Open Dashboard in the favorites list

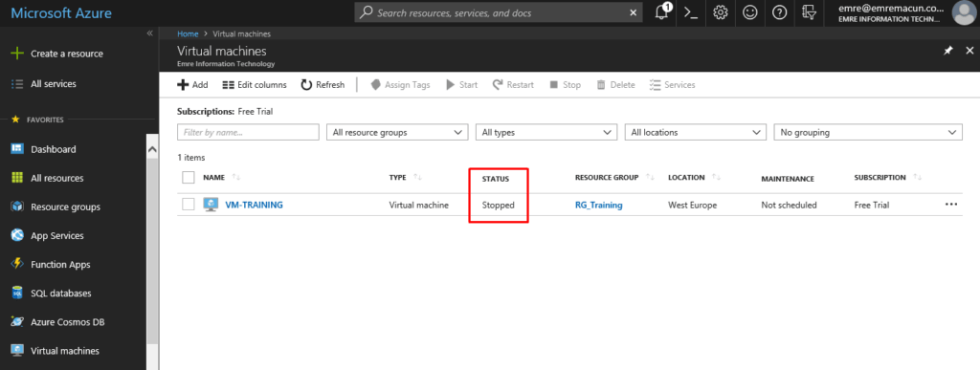pyautogui.click(x=54, y=149)
